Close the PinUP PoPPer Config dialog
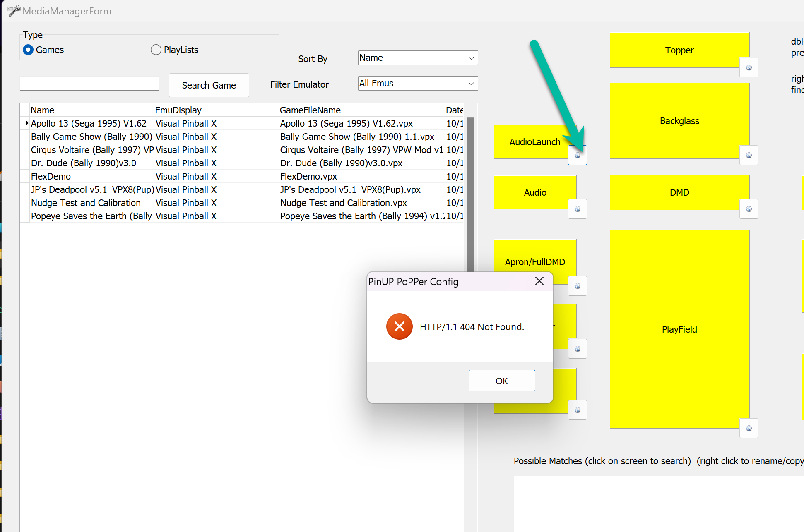 539,281
